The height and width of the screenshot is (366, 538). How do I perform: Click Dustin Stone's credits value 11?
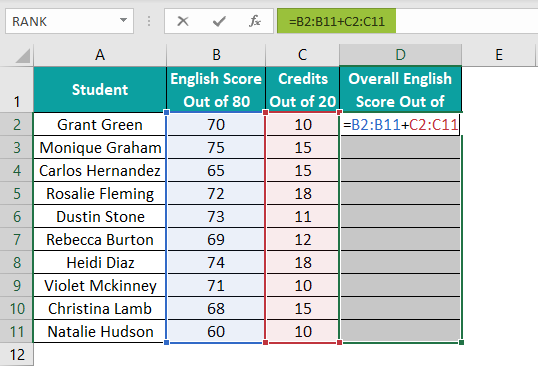click(x=302, y=216)
